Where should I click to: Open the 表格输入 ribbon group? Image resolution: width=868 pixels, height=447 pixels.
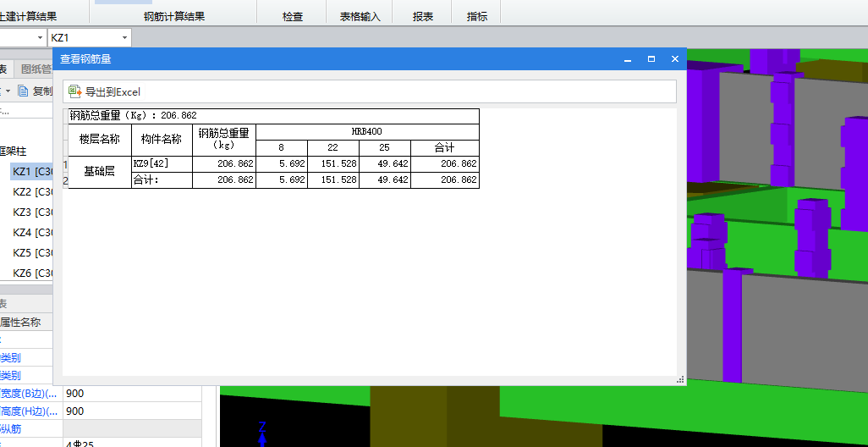pyautogui.click(x=360, y=17)
